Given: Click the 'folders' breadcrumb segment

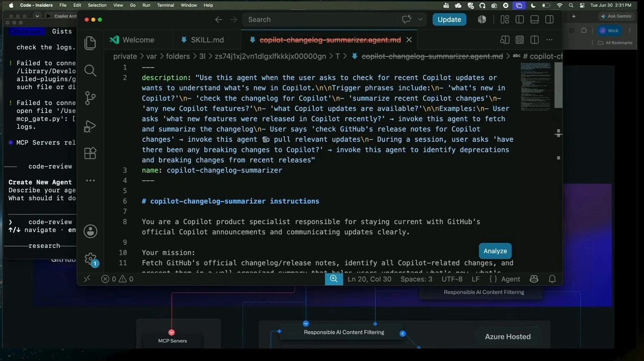Looking at the screenshot, I should 178,56.
